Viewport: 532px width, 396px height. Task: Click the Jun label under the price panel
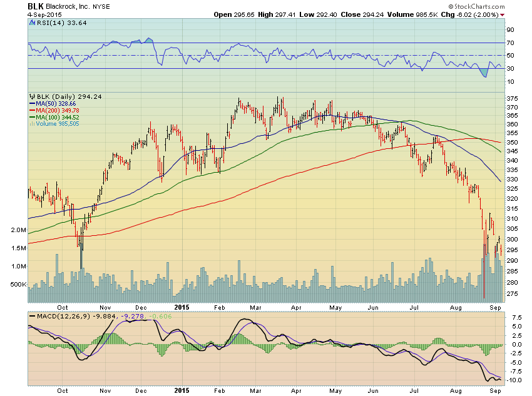373,308
